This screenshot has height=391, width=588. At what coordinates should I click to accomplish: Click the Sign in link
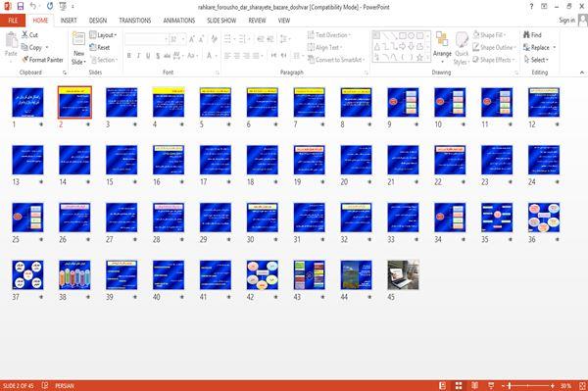tap(566, 21)
